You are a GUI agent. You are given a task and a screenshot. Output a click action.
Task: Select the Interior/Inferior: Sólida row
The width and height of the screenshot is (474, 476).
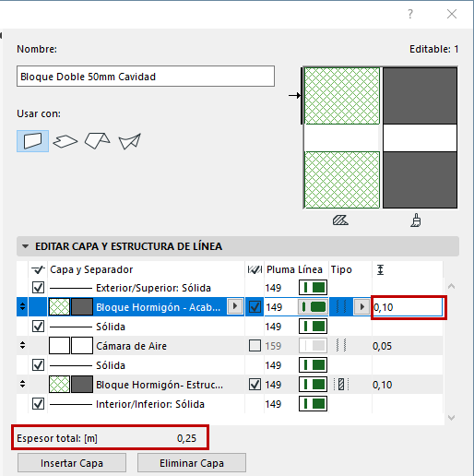click(x=230, y=404)
